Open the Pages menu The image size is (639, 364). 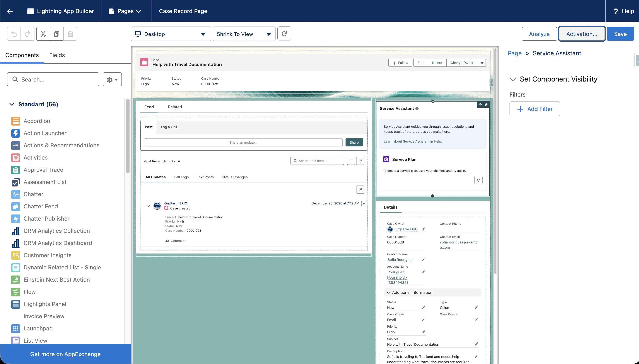126,11
